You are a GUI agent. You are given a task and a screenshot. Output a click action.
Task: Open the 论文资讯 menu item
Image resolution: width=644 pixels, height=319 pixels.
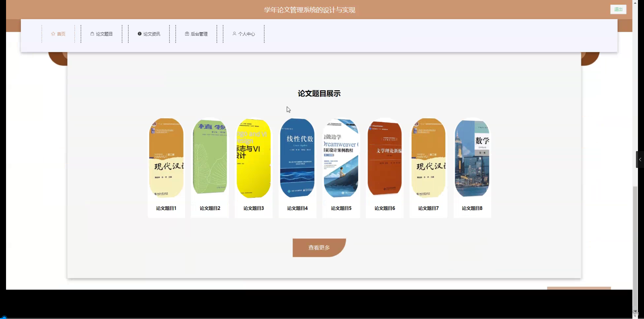point(149,34)
